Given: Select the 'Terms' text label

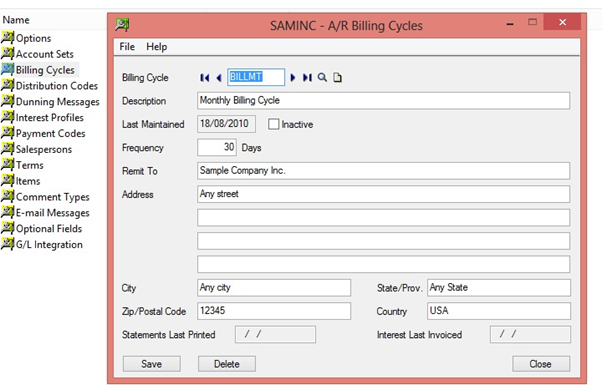Looking at the screenshot, I should (30, 165).
